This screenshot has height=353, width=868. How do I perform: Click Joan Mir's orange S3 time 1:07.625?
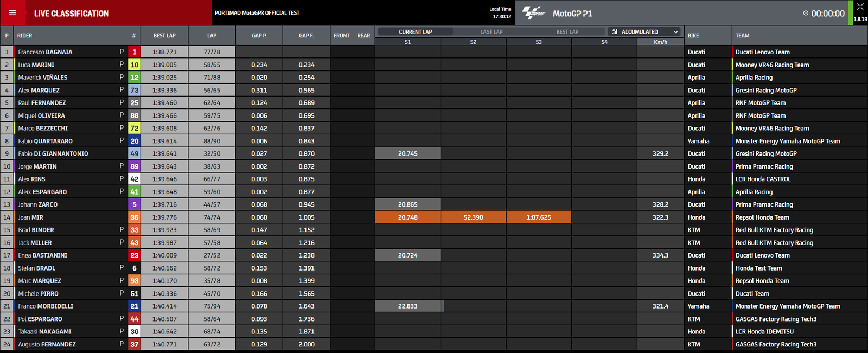539,217
